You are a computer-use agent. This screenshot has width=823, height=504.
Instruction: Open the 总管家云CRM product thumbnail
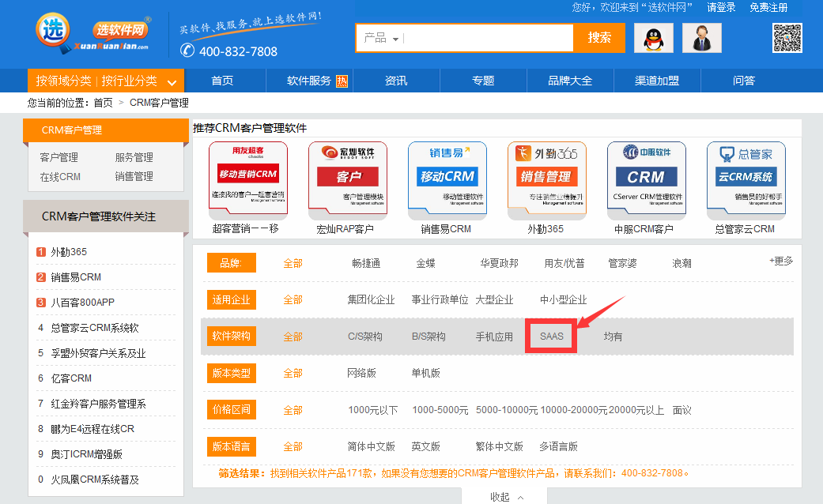[746, 181]
